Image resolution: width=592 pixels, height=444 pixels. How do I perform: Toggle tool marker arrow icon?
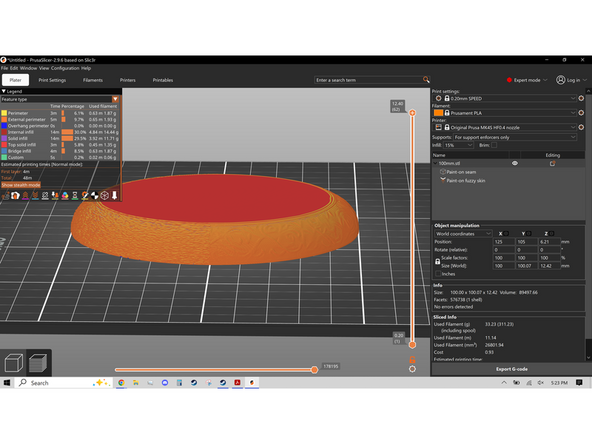tap(114, 195)
